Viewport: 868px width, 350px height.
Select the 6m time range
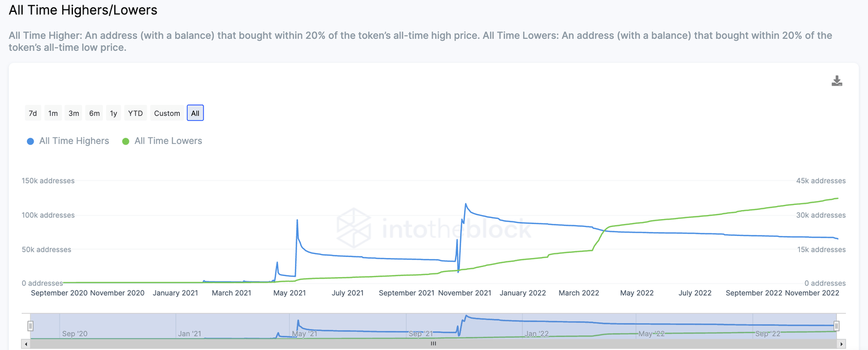(94, 113)
